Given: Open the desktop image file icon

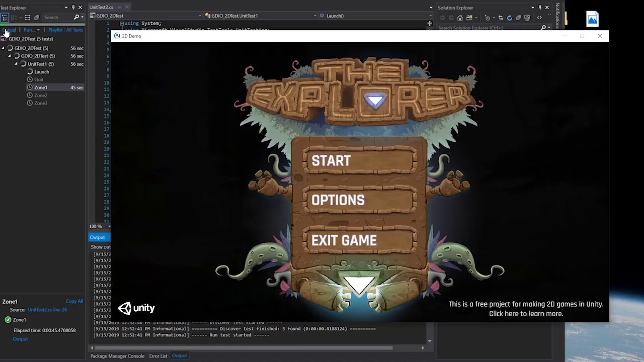Looking at the screenshot, I should coord(592,19).
